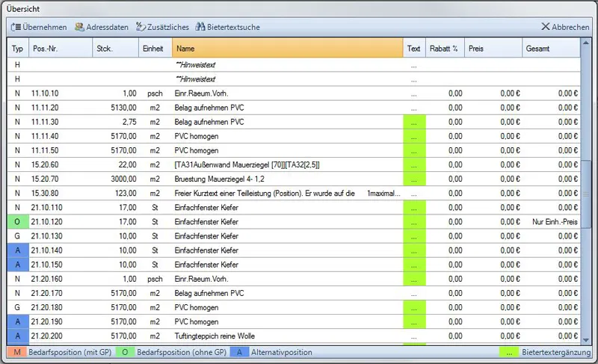Click the Rabatt % column header

(x=443, y=49)
